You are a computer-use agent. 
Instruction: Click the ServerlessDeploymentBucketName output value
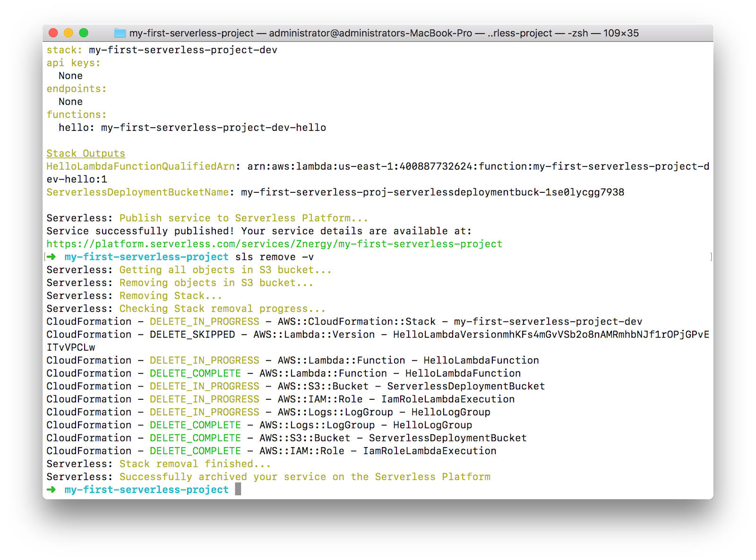click(432, 192)
